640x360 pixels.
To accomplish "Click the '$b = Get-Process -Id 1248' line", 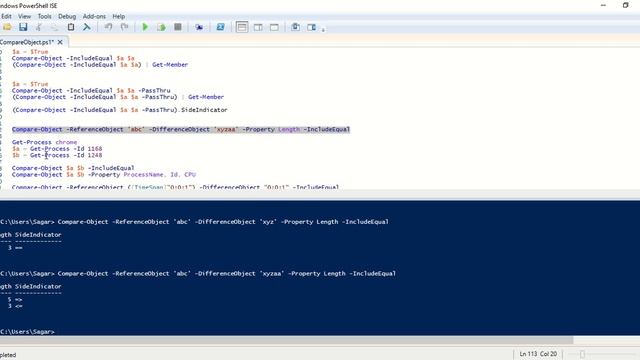I will click(57, 155).
